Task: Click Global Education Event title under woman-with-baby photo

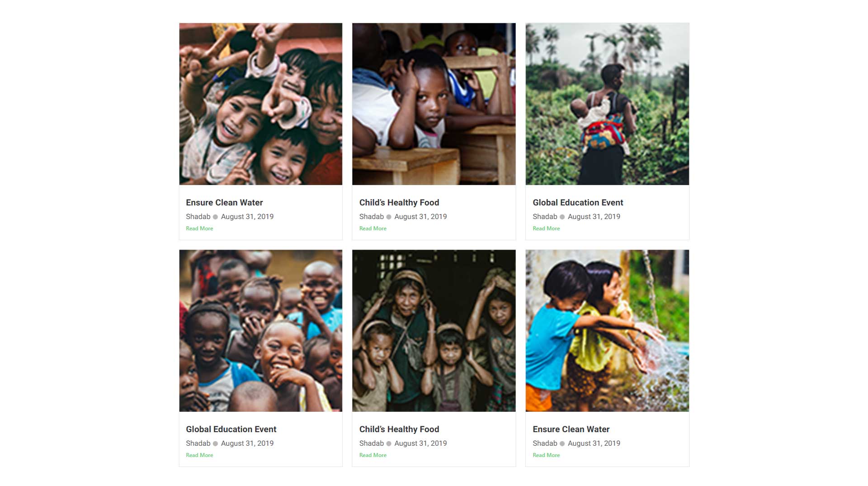Action: click(x=578, y=203)
